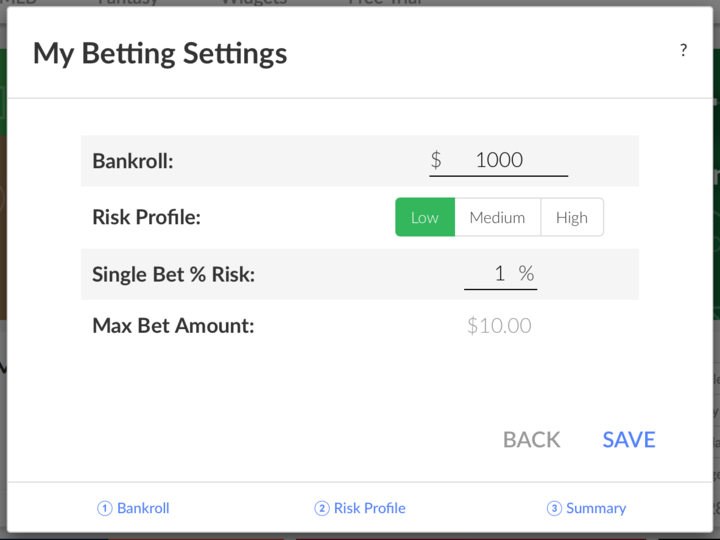720x540 pixels.
Task: Click the Risk Profile row label
Action: 146,217
